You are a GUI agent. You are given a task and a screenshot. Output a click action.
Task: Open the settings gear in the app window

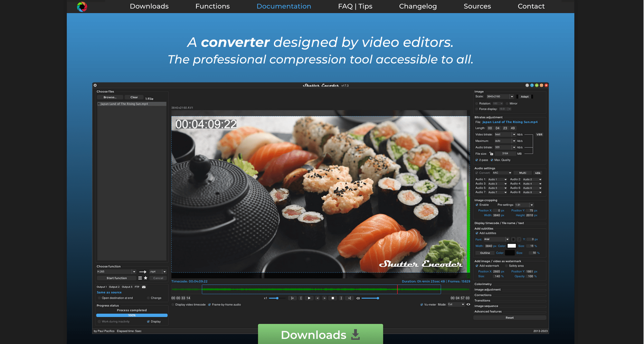pyautogui.click(x=95, y=85)
